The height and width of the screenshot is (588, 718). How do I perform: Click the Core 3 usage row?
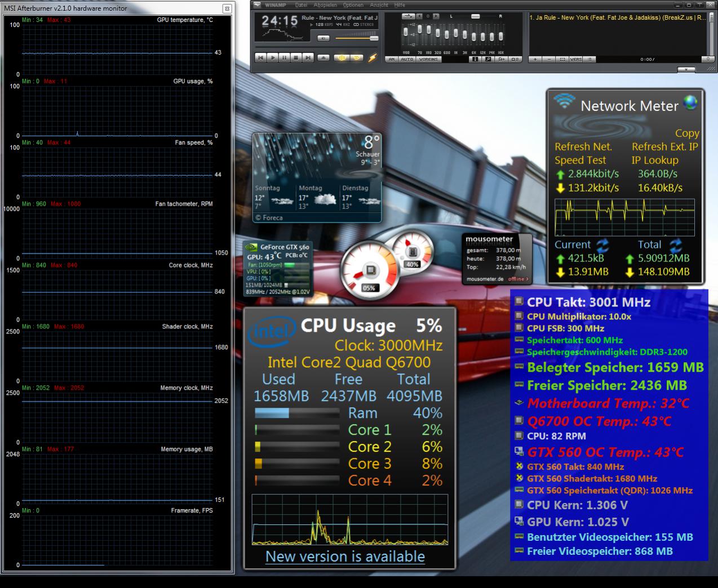348,464
